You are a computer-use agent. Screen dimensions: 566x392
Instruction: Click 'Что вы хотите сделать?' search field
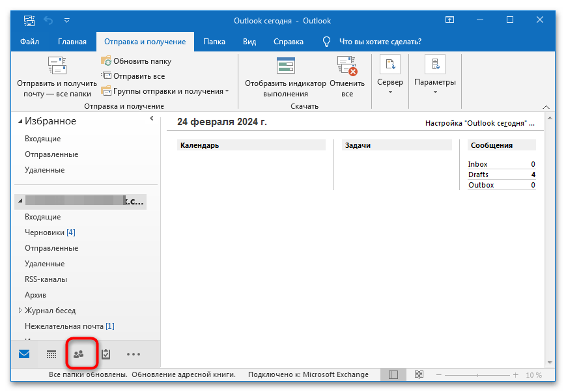380,42
